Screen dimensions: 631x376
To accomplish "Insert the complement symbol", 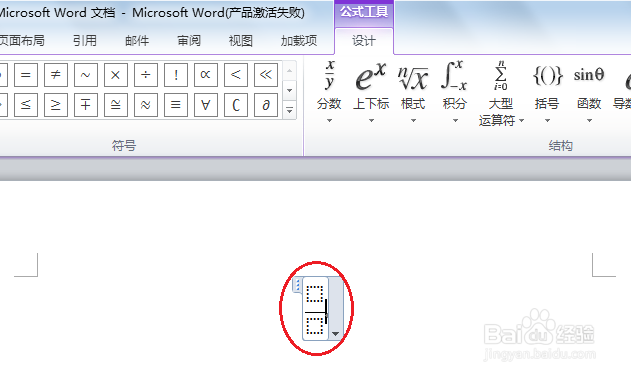I will point(235,105).
